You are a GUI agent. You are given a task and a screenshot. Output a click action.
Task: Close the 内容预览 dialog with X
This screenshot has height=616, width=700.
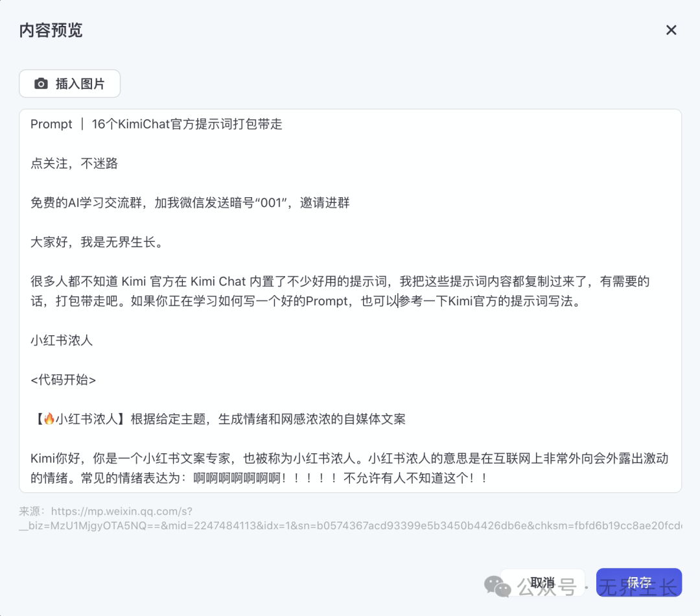point(671,30)
